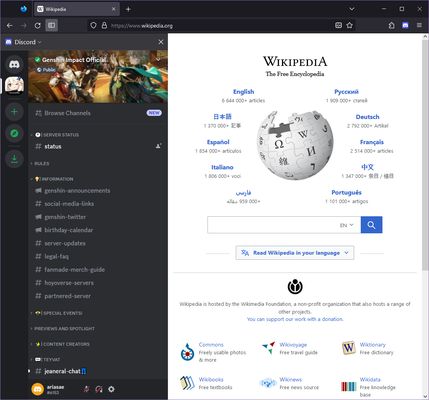Viewport: 429px width, 400px height.
Task: Open English Wikipedia link
Action: click(x=243, y=92)
